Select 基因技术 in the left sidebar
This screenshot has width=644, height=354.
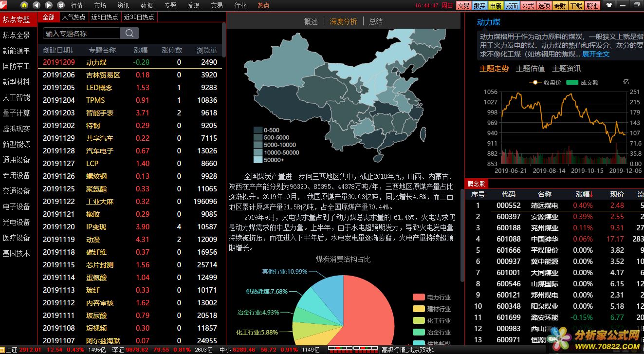pyautogui.click(x=17, y=253)
